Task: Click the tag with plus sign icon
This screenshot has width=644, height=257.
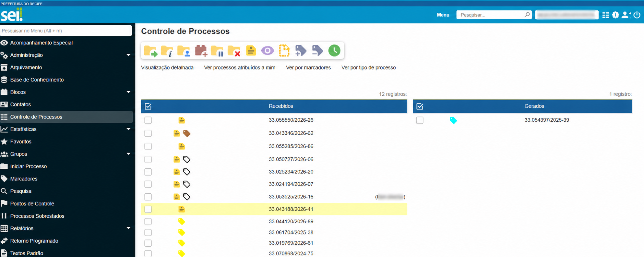Action: coord(301,51)
